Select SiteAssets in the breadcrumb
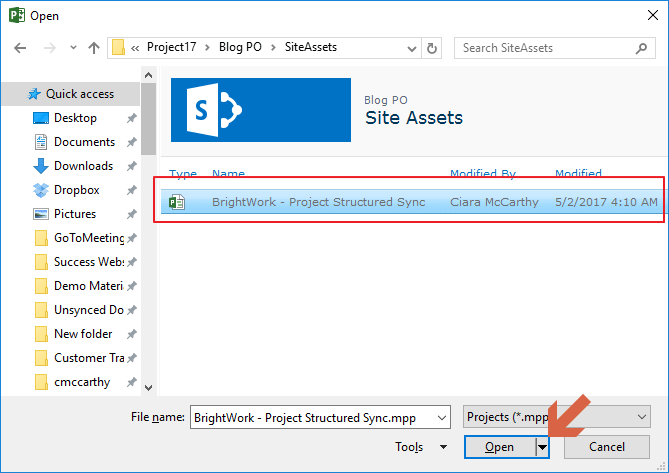Screen dimensions: 669x473 311,47
